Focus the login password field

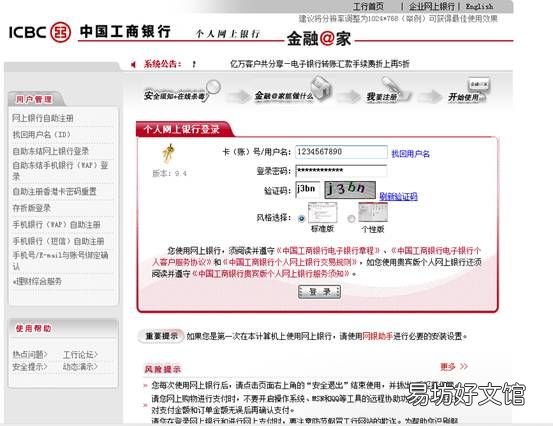pyautogui.click(x=341, y=171)
